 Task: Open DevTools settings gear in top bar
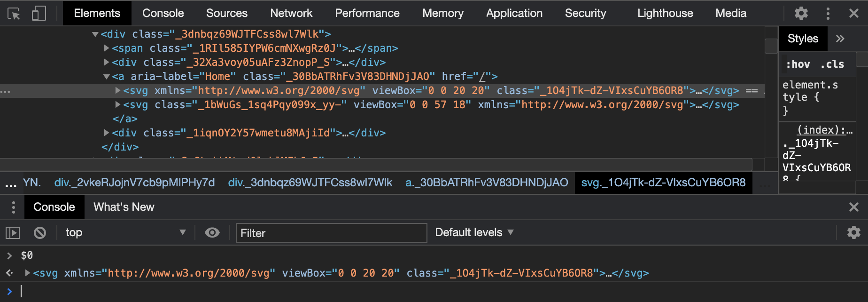click(801, 13)
